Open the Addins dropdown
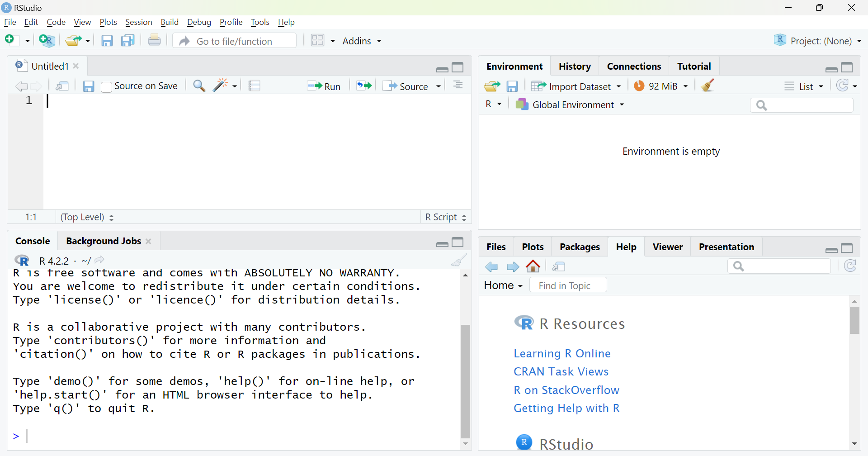The image size is (868, 456). click(x=362, y=41)
